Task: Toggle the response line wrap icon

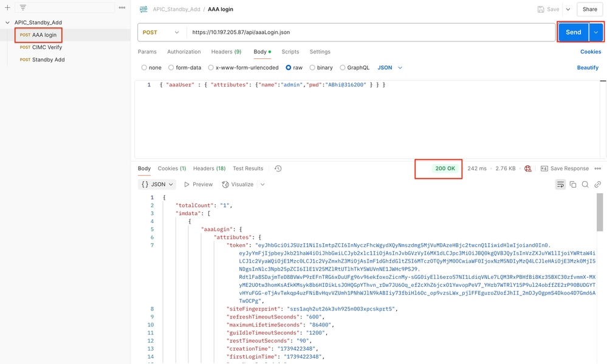Action: coord(560,185)
